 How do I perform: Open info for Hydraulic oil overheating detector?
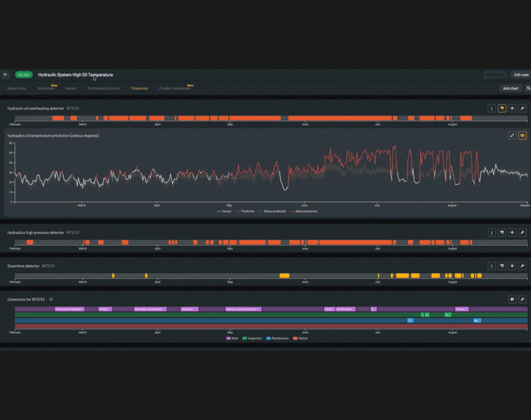(x=492, y=108)
